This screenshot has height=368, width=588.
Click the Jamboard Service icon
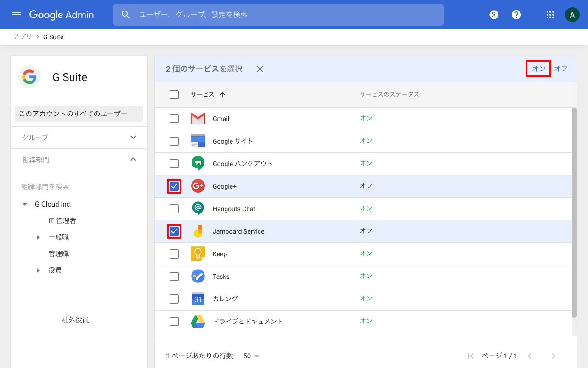point(198,231)
